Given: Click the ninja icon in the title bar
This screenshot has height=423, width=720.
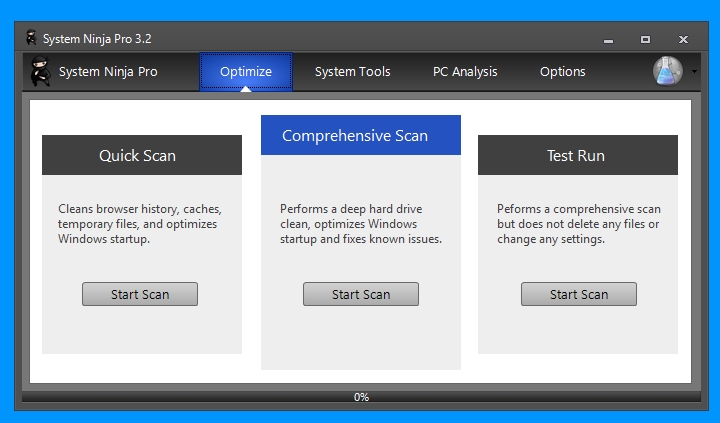Looking at the screenshot, I should [x=31, y=38].
